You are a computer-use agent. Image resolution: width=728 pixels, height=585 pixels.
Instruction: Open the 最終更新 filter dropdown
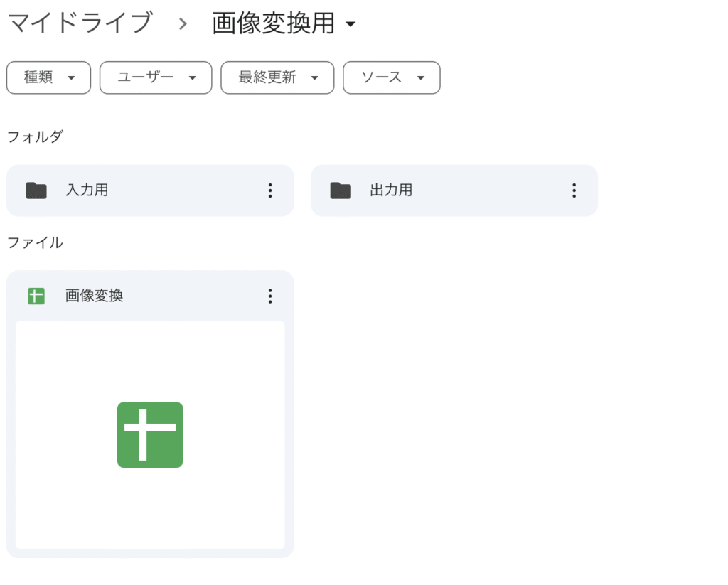coord(278,77)
